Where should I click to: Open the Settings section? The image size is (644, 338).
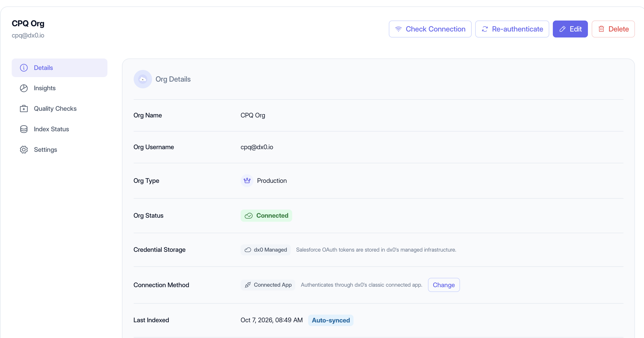59,150
